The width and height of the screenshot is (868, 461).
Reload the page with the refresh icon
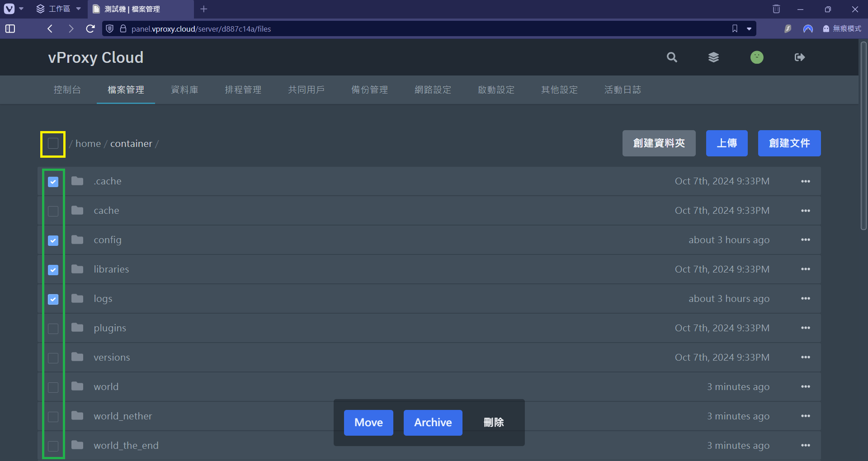pyautogui.click(x=90, y=29)
